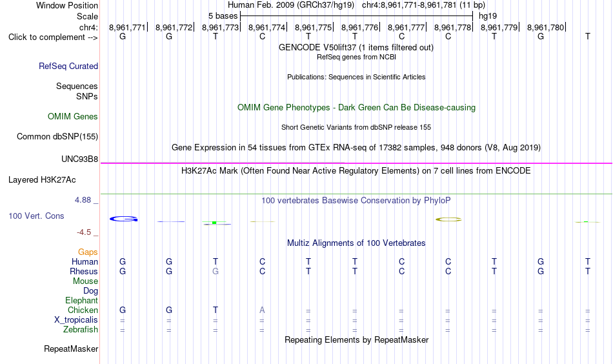Open the Layered H3K27Ac track label
The width and height of the screenshot is (613, 364).
42,180
